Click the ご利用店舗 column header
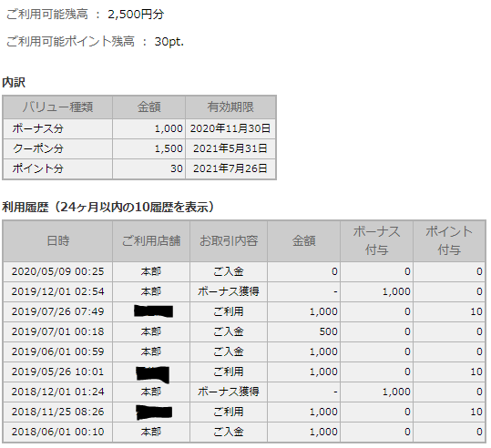This screenshot has width=491, height=448. 151,240
